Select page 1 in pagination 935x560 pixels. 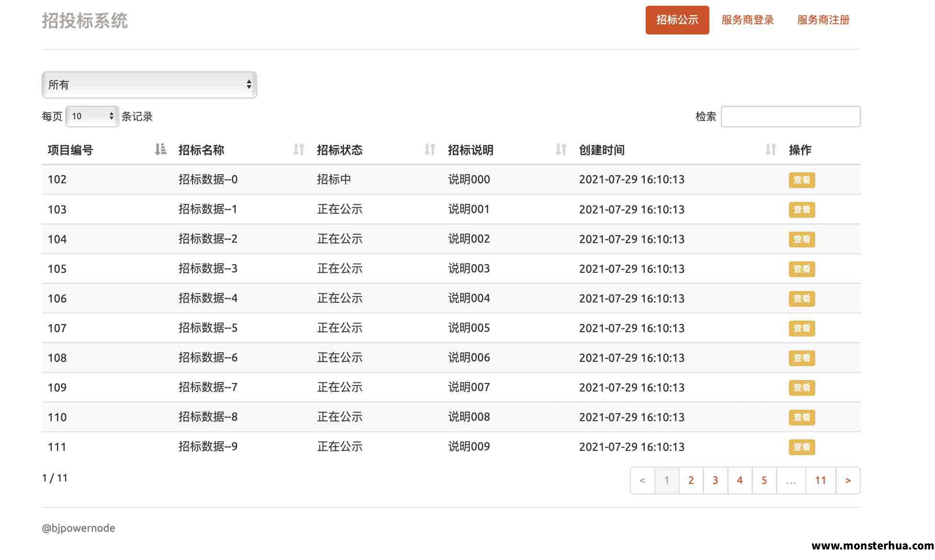coord(667,481)
